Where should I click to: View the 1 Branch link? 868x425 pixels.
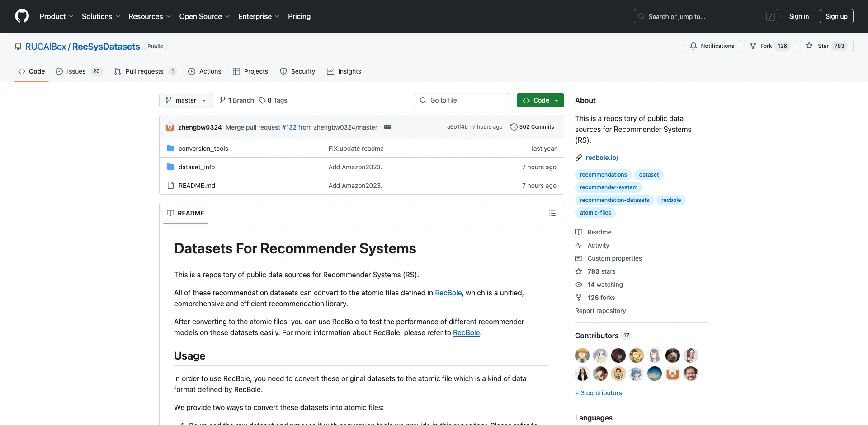[237, 100]
